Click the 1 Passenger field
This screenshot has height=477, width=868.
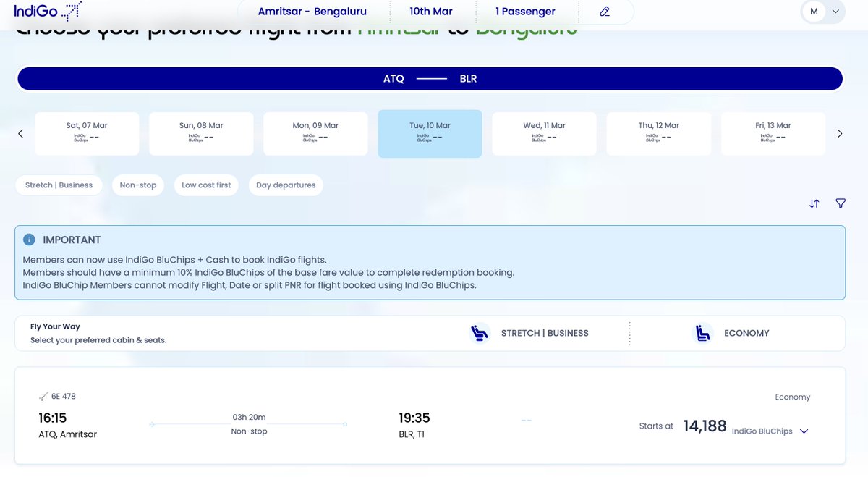[x=525, y=12]
